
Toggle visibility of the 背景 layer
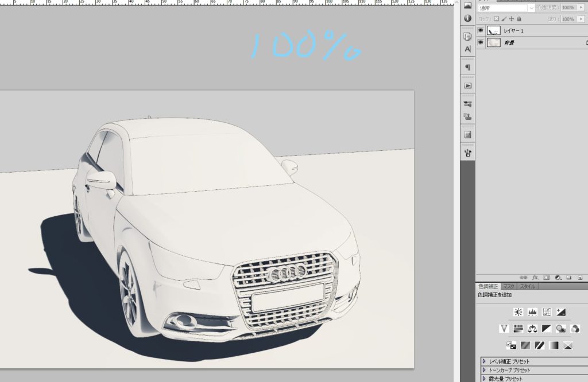[481, 42]
